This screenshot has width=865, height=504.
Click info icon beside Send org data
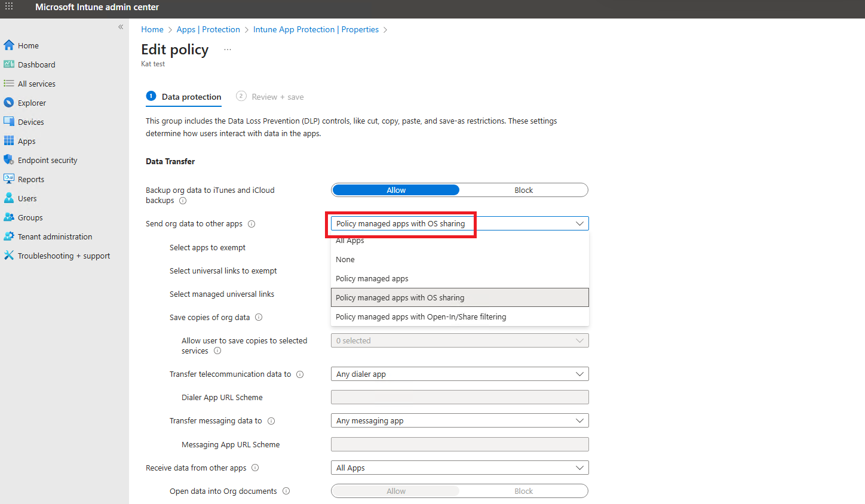[x=251, y=224]
